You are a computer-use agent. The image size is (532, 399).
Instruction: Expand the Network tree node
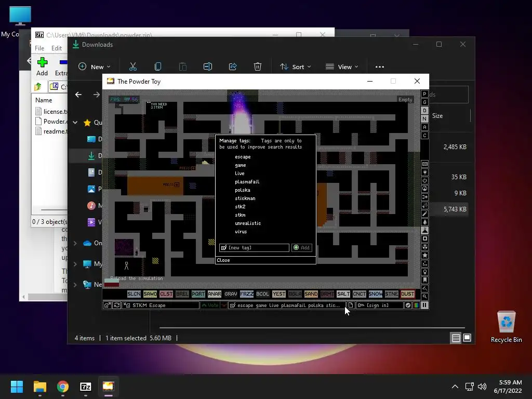click(75, 285)
